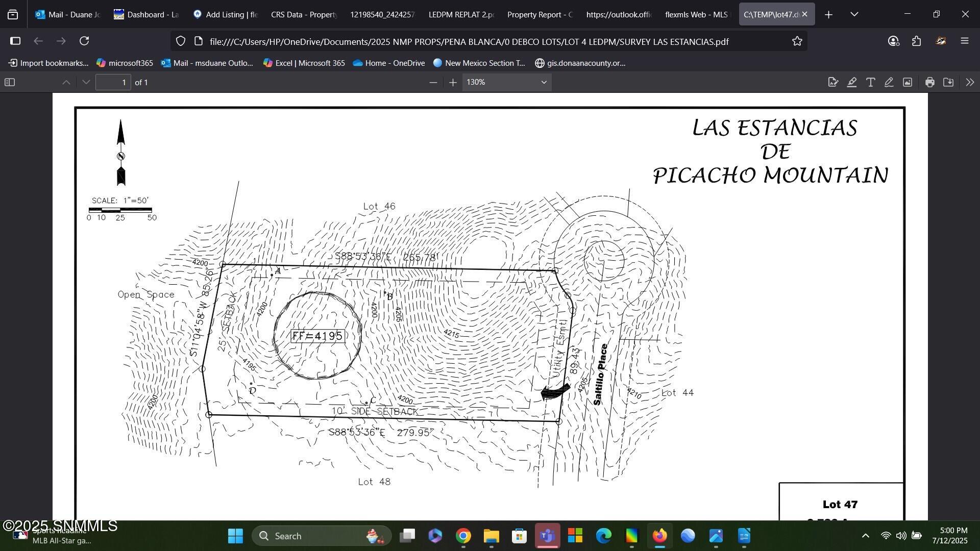Switch to the LEDPM REPLAT 2 tab

coord(460,14)
